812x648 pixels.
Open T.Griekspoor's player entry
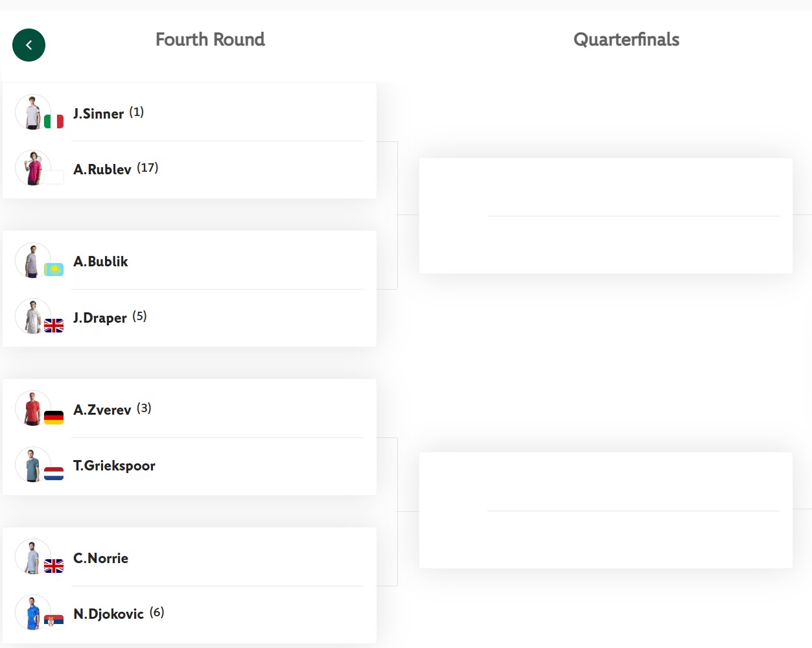point(114,466)
